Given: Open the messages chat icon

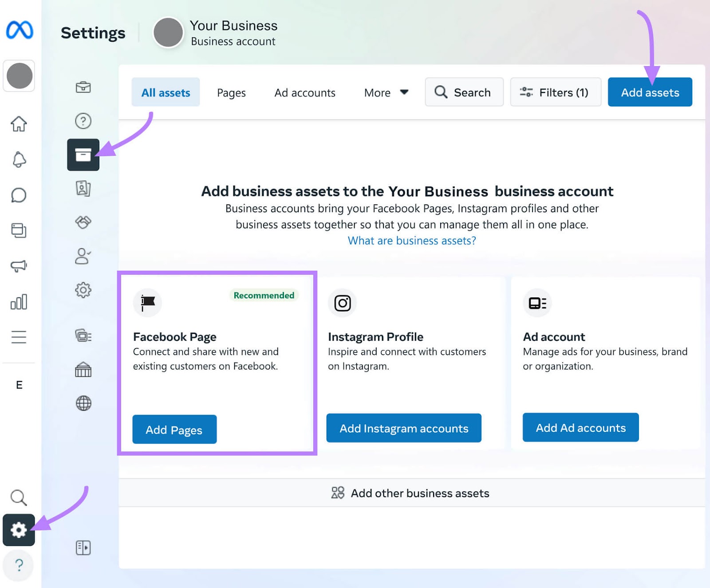Looking at the screenshot, I should coord(19,196).
